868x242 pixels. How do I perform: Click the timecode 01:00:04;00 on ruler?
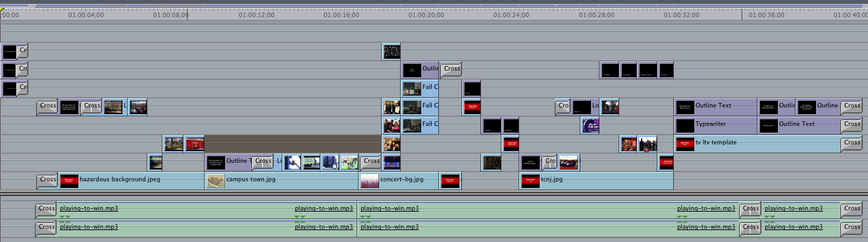tap(86, 15)
